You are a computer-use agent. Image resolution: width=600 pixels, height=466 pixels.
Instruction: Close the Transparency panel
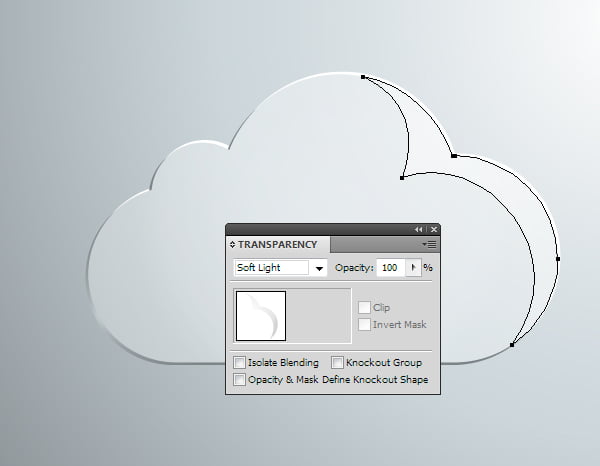point(434,230)
